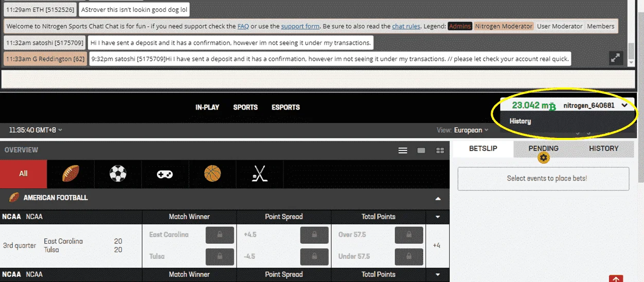Click the 23.042 mB balance amount
Image resolution: width=644 pixels, height=282 pixels.
coord(533,105)
